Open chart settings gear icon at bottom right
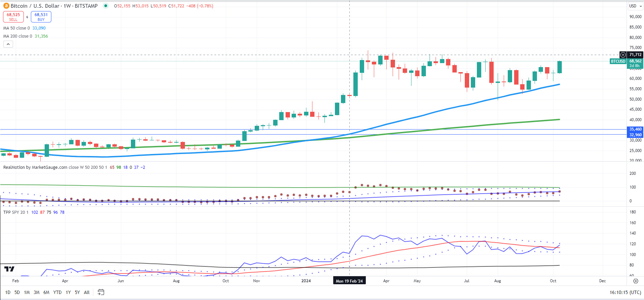The width and height of the screenshot is (644, 300). (x=636, y=281)
